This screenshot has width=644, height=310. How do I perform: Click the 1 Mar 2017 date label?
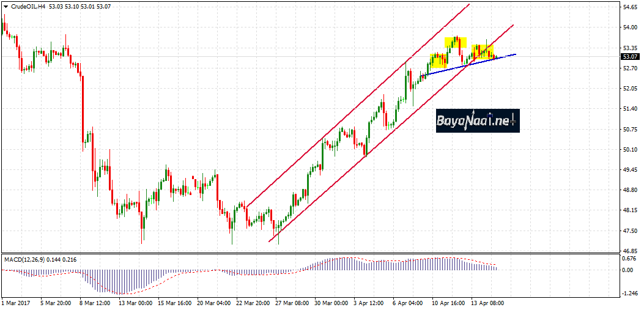pyautogui.click(x=17, y=303)
